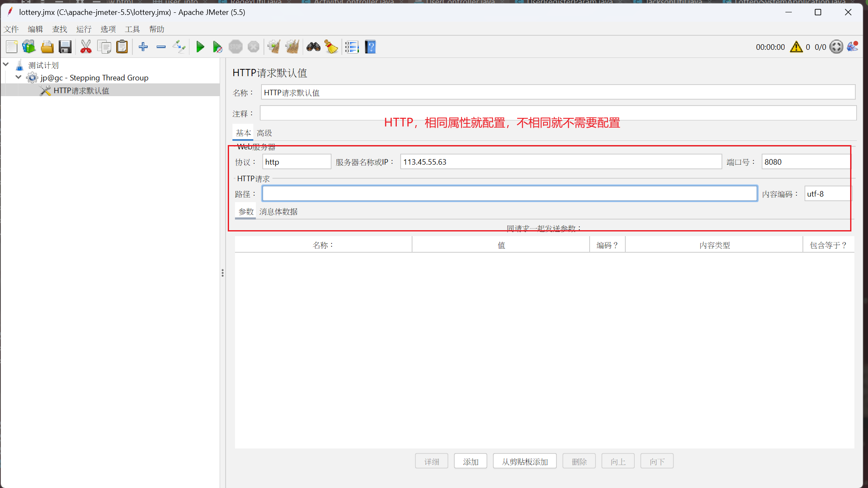
Task: Select HTTP请求默认值 tree item
Action: click(81, 91)
